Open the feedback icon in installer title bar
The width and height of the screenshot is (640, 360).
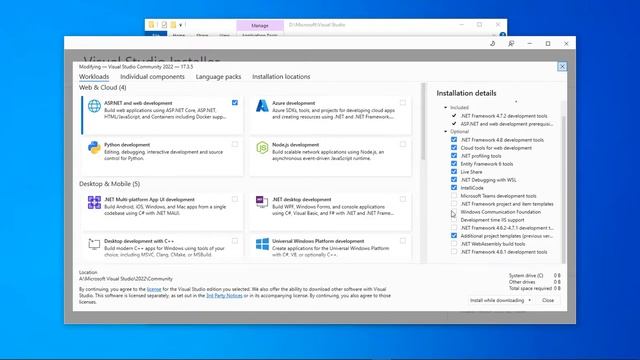[x=511, y=44]
